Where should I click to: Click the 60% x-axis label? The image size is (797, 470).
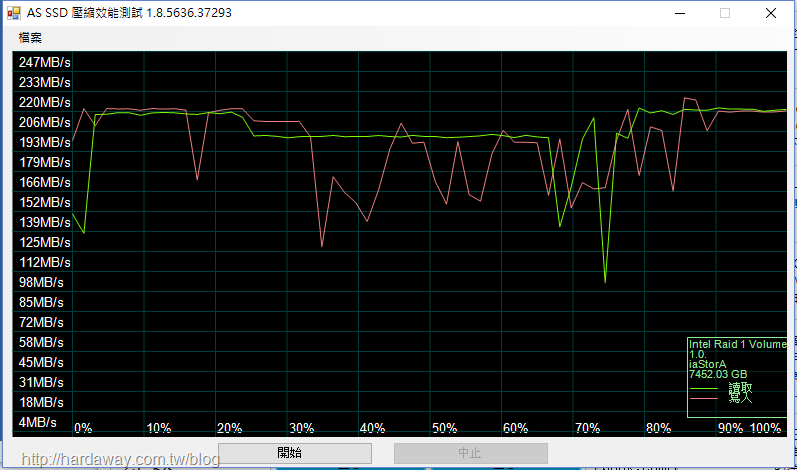[x=516, y=428]
